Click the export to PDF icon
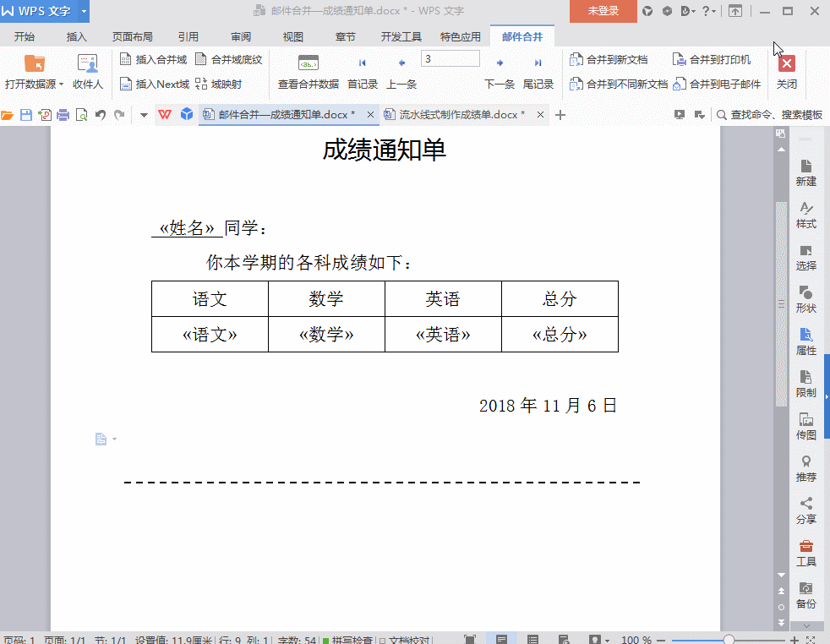Viewport: 830px width, 644px height. click(x=45, y=115)
